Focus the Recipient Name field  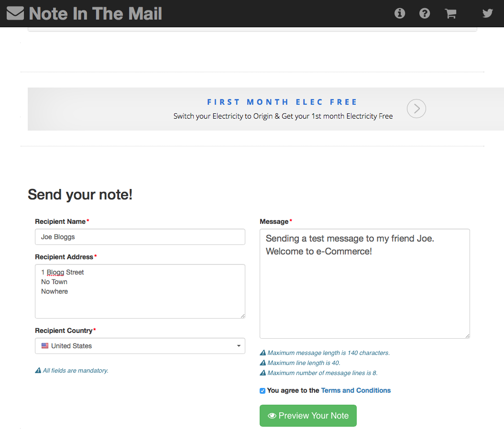click(140, 237)
